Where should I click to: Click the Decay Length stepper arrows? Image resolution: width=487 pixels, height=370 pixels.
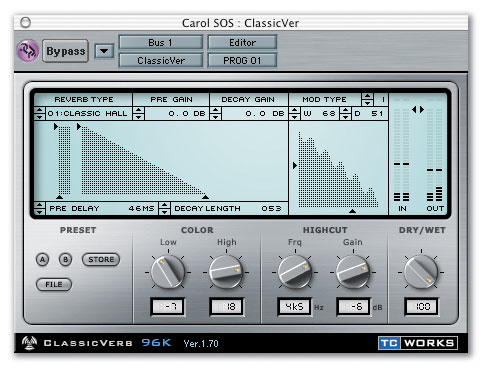164,208
